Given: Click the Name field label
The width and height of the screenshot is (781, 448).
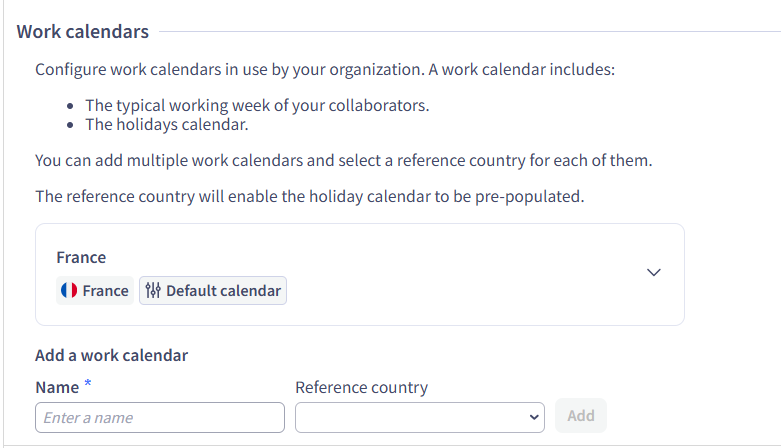Looking at the screenshot, I should point(57,387).
